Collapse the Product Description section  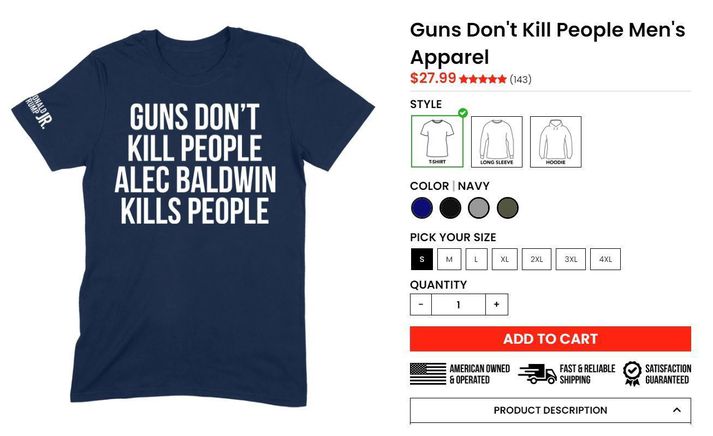677,410
